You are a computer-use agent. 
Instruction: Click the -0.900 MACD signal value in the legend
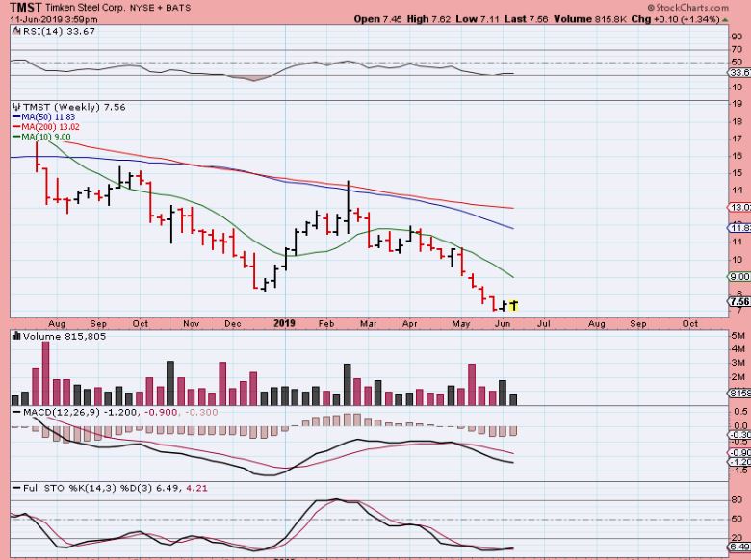[x=162, y=412]
